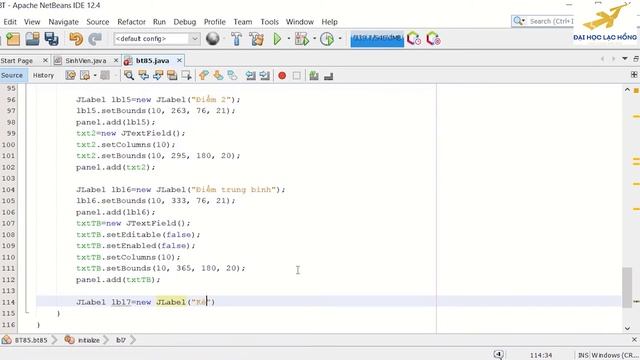640x360 pixels.
Task: Click the Save All icon
Action: click(52, 39)
